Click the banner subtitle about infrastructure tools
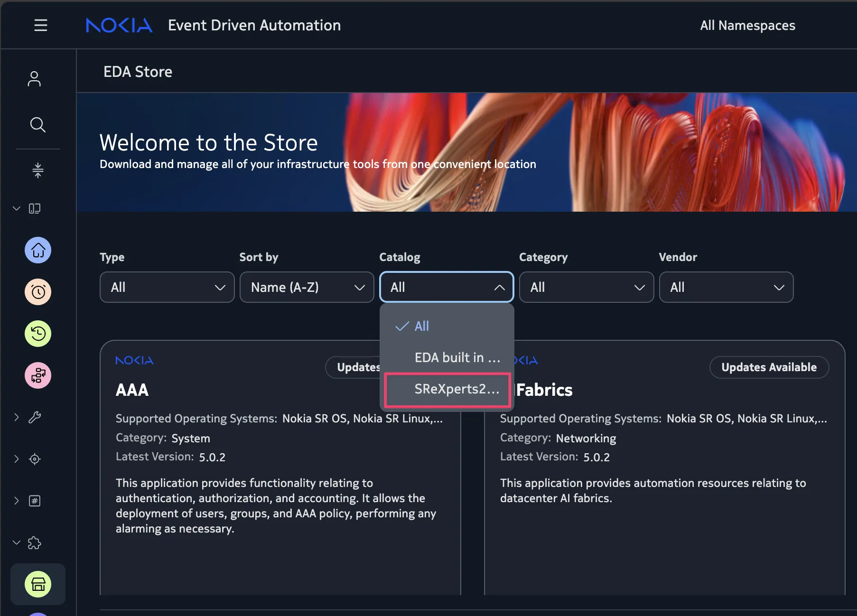Image resolution: width=857 pixels, height=616 pixels. (x=318, y=164)
